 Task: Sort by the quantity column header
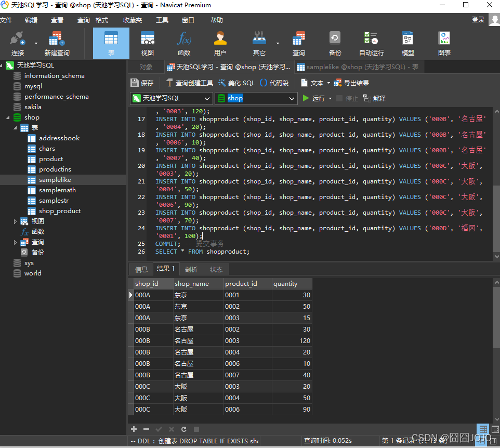(292, 283)
